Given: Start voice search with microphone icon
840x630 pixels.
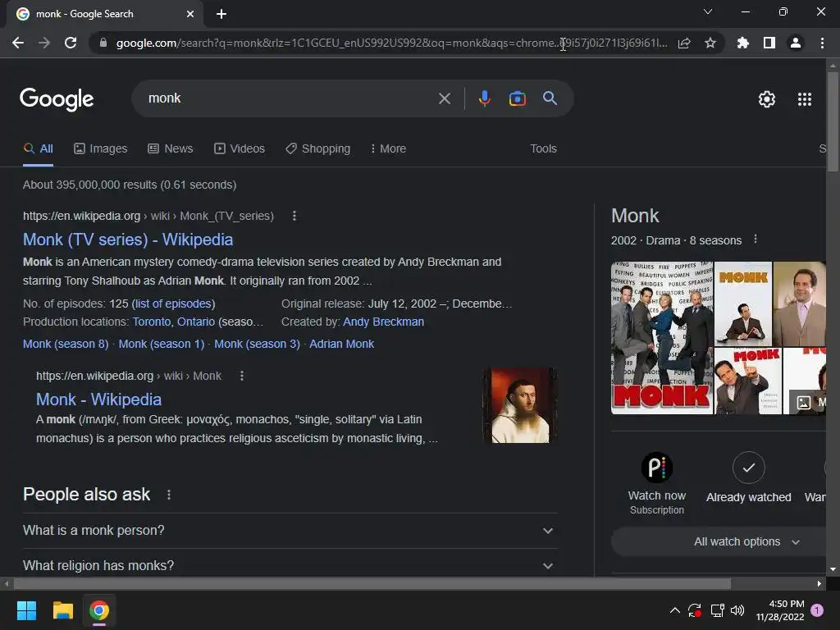Looking at the screenshot, I should click(485, 98).
